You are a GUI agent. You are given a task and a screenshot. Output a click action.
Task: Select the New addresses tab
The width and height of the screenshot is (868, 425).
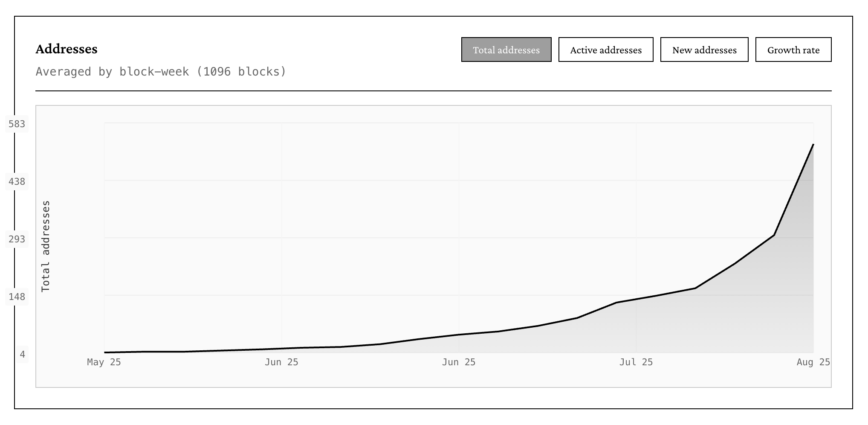point(704,50)
